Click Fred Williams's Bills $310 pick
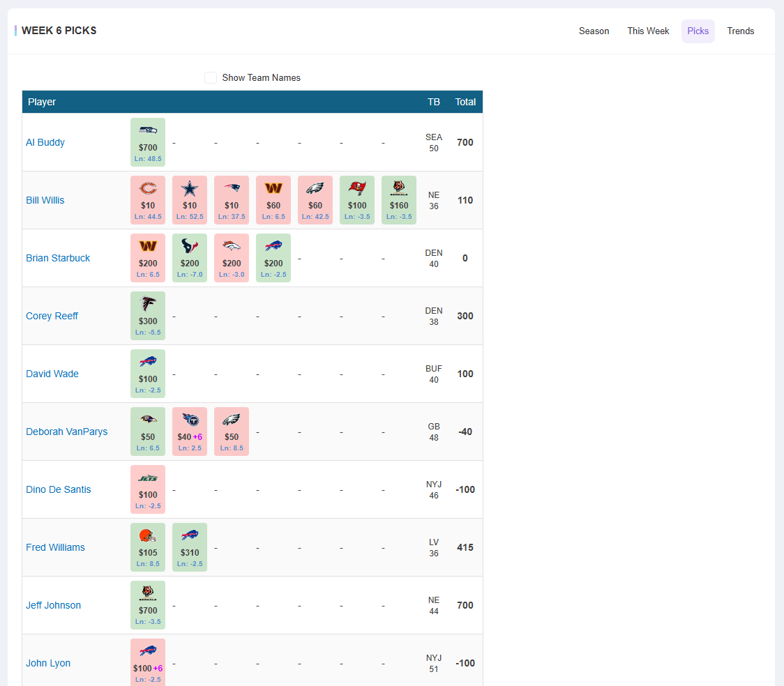 [x=189, y=547]
